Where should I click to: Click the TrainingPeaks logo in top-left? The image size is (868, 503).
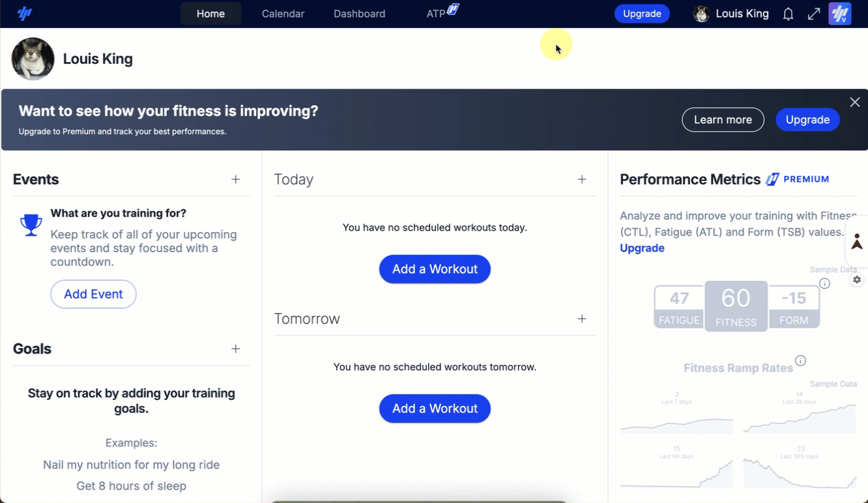point(25,14)
